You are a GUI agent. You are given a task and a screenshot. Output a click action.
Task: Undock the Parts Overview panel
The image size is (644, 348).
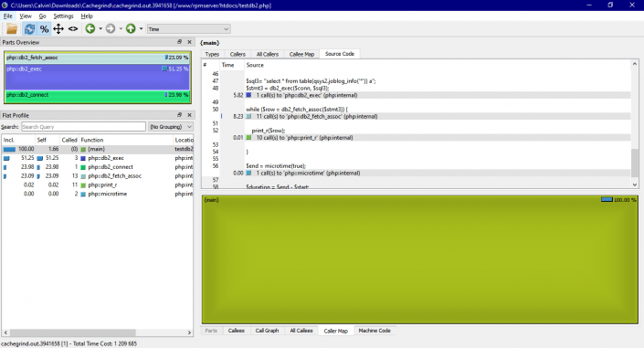[x=179, y=42]
